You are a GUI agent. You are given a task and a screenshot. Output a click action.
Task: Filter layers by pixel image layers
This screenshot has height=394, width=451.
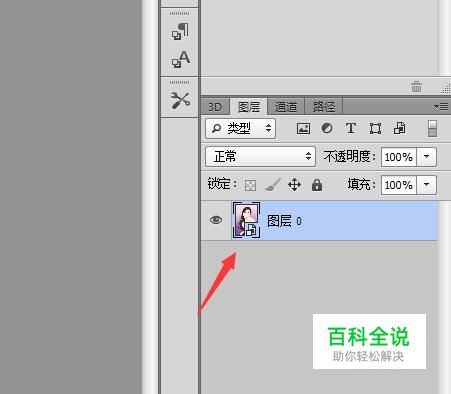point(303,128)
